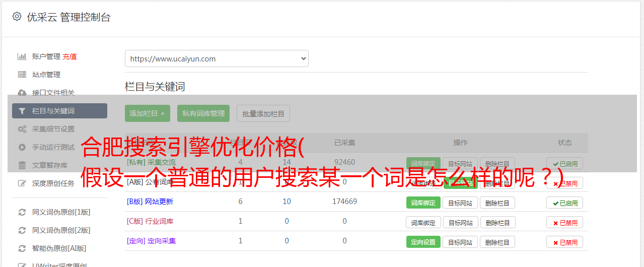Click the 批量添加栏目 button
Screen dimensions: 644x267
click(263, 113)
